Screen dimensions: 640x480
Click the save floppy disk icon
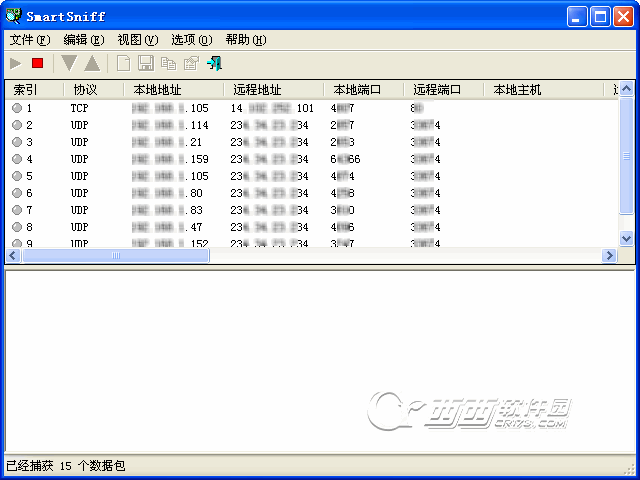point(146,63)
